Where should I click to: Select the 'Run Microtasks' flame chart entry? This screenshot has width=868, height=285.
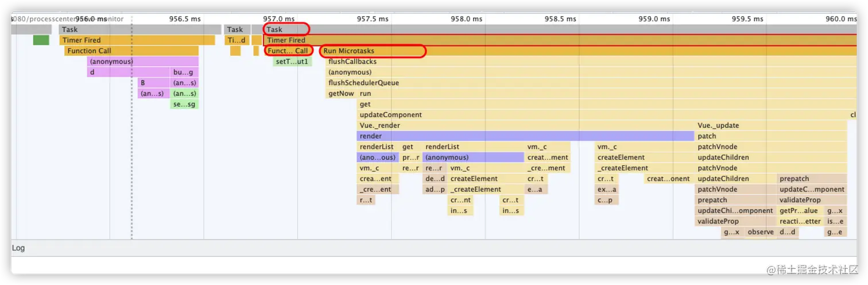pos(588,51)
